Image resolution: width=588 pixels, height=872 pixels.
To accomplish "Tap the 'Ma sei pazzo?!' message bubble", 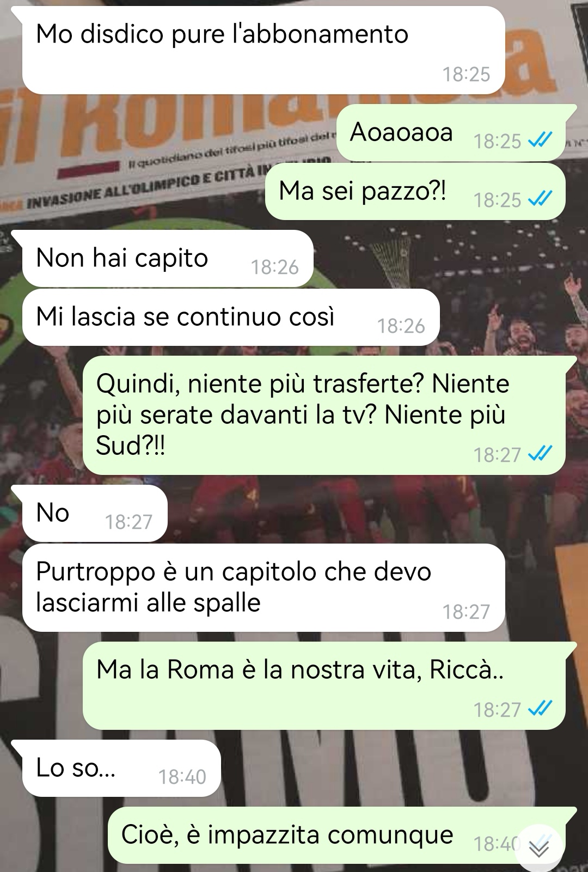I will (x=415, y=191).
